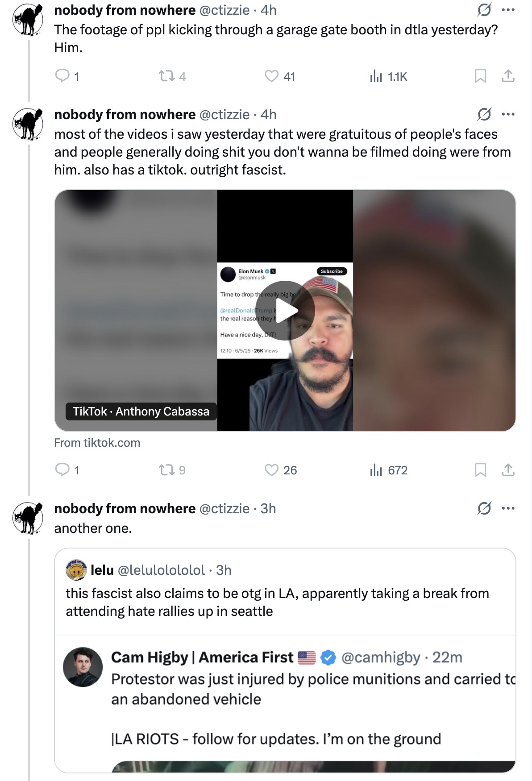View analytics showing 672 views
The width and height of the screenshot is (532, 781).
[x=376, y=470]
